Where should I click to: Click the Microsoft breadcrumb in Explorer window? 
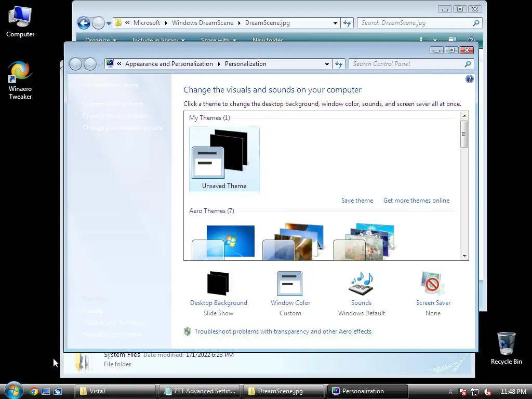pyautogui.click(x=147, y=23)
